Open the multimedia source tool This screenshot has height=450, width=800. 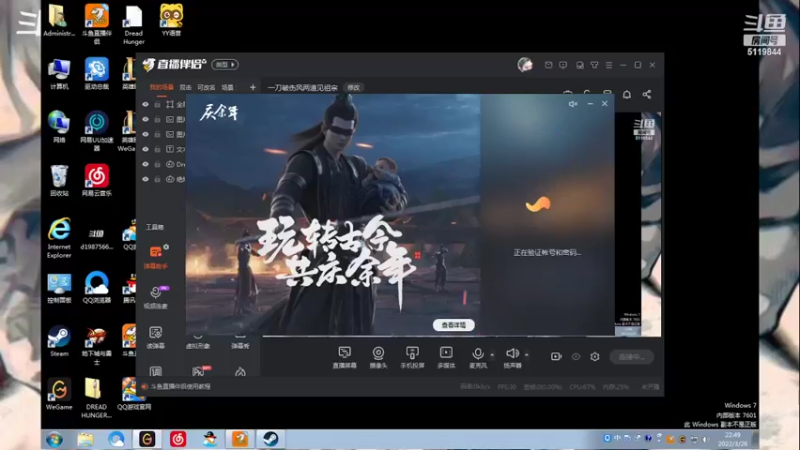(446, 357)
